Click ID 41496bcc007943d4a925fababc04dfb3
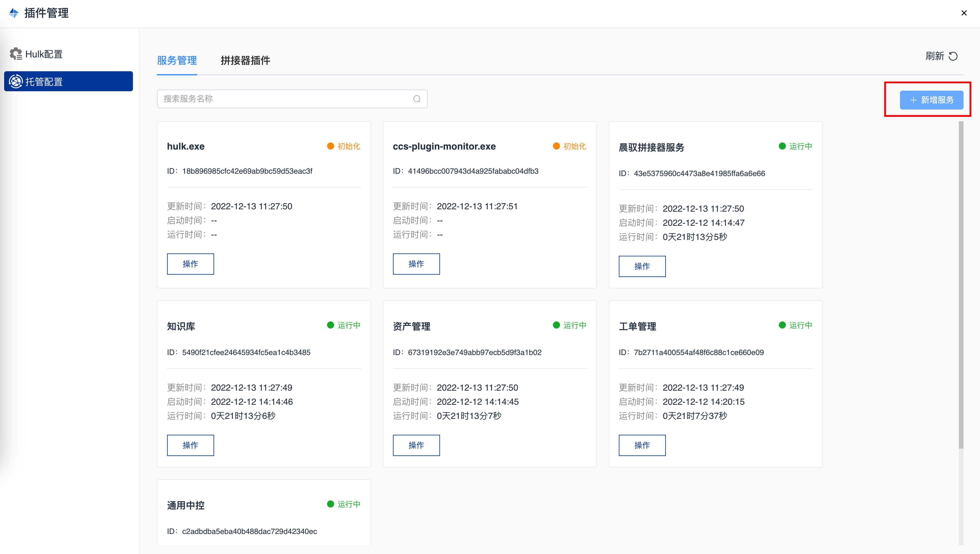Viewport: 980px width, 554px height. click(x=473, y=171)
